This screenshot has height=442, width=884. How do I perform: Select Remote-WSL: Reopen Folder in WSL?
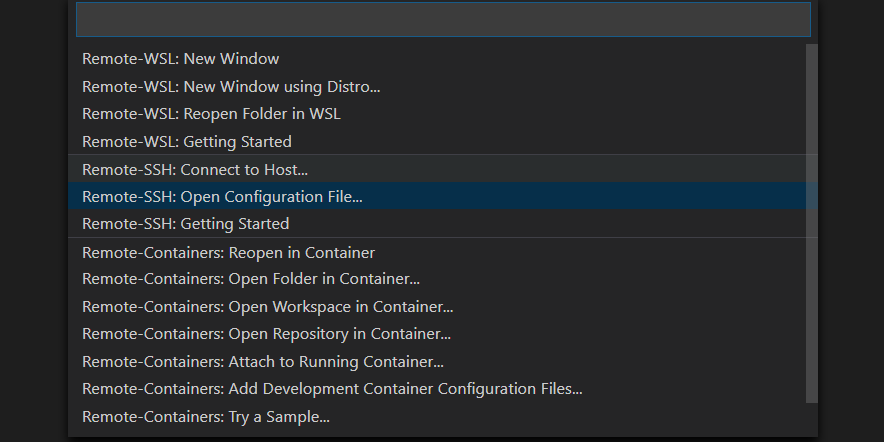pyautogui.click(x=443, y=113)
